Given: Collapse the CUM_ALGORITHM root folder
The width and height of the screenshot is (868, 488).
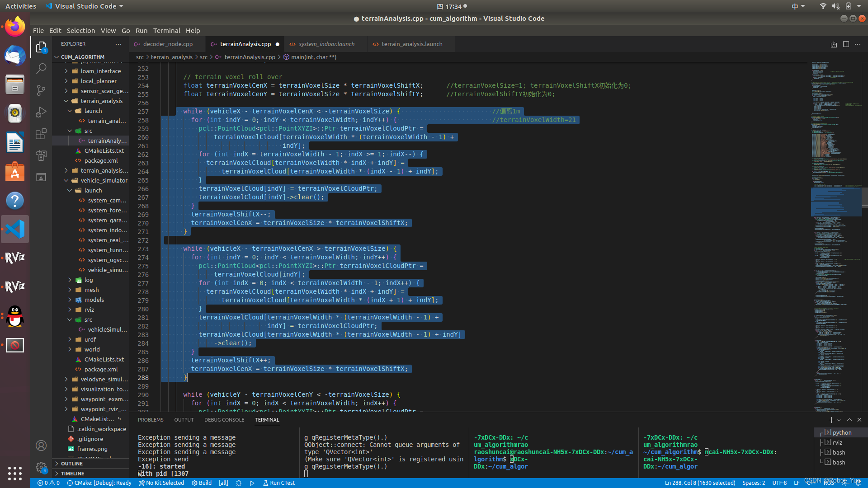Looking at the screenshot, I should [x=90, y=57].
